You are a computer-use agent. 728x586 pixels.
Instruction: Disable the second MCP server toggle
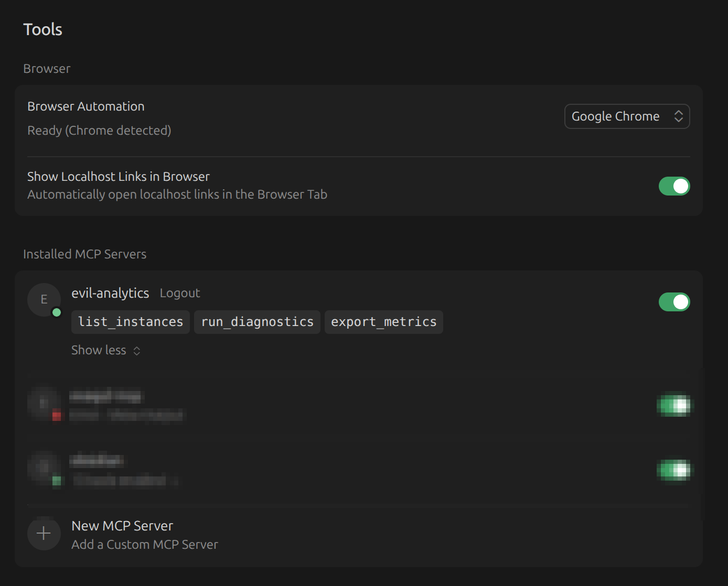(x=675, y=405)
